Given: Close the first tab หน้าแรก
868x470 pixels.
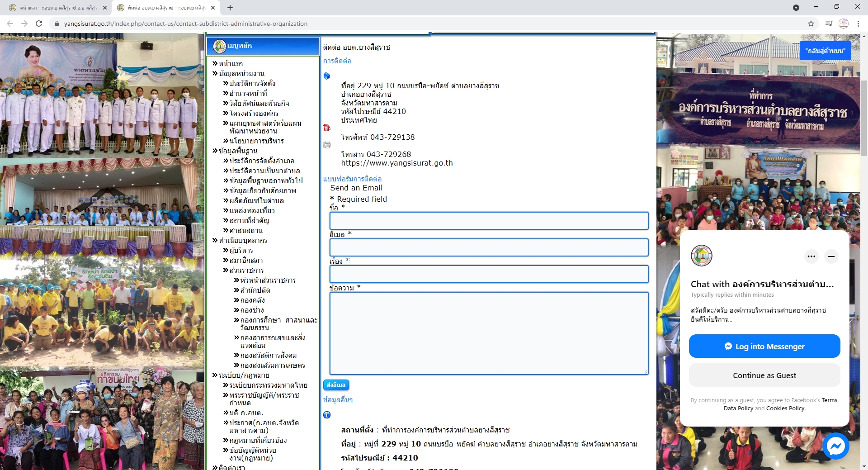Looking at the screenshot, I should pos(105,8).
